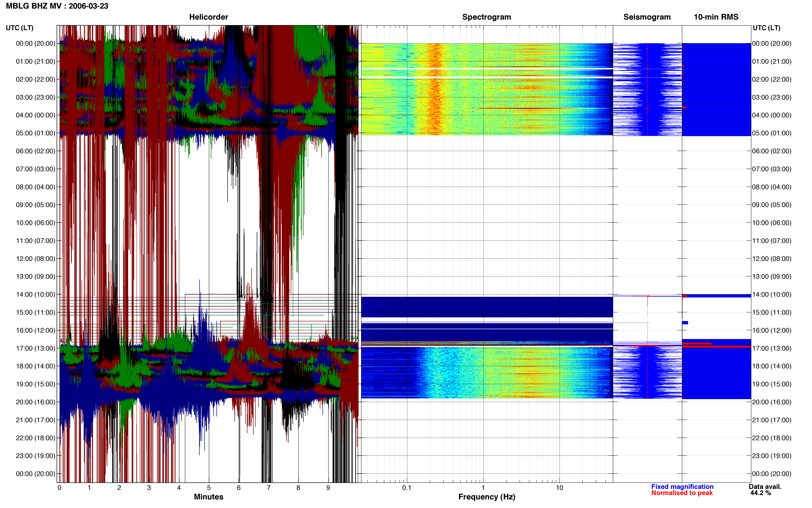Click minutes tick label 0
The image size is (812, 508).
[59, 488]
